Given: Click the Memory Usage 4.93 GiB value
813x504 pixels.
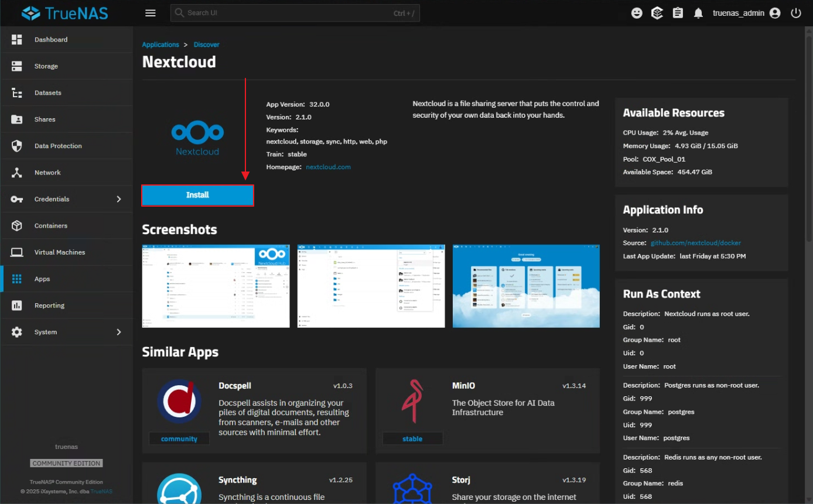Looking at the screenshot, I should pos(706,146).
